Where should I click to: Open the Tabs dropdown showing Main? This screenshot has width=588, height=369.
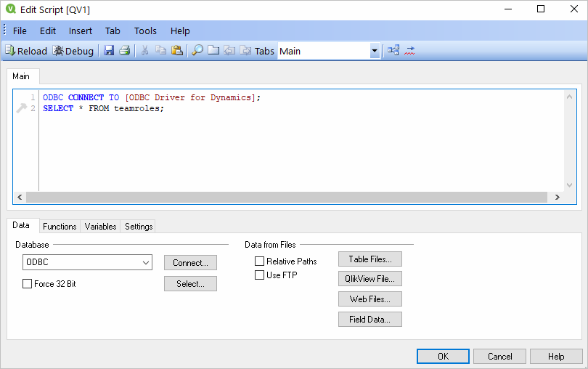(x=375, y=51)
